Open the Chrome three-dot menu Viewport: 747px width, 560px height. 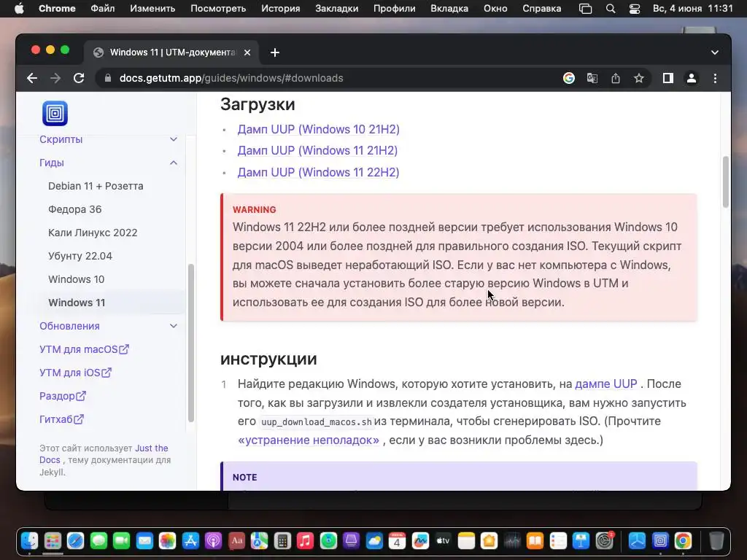tap(715, 78)
